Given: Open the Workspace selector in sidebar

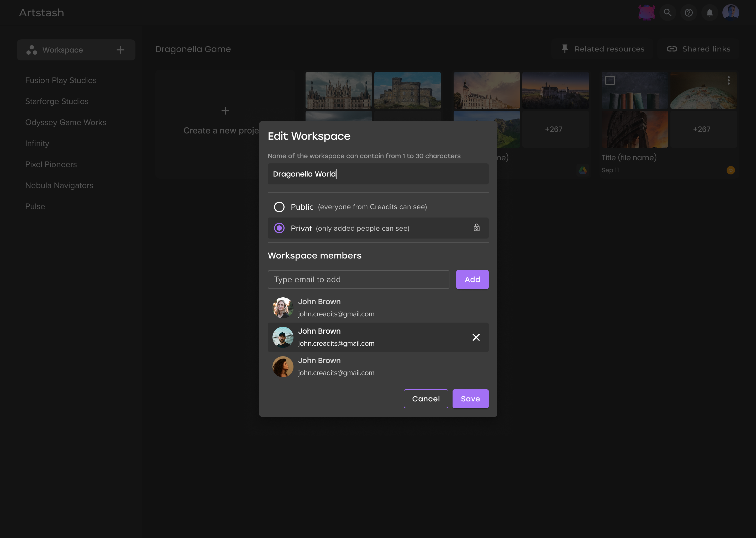Looking at the screenshot, I should (x=63, y=50).
